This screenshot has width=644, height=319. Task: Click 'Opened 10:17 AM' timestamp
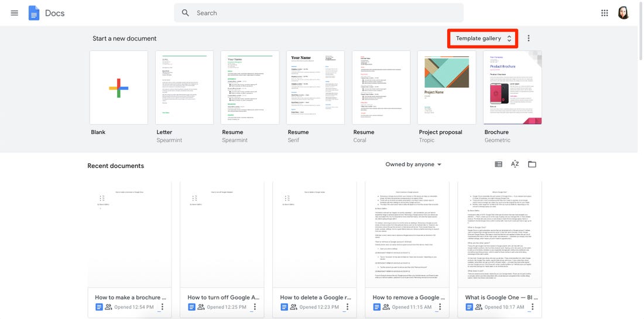click(504, 307)
